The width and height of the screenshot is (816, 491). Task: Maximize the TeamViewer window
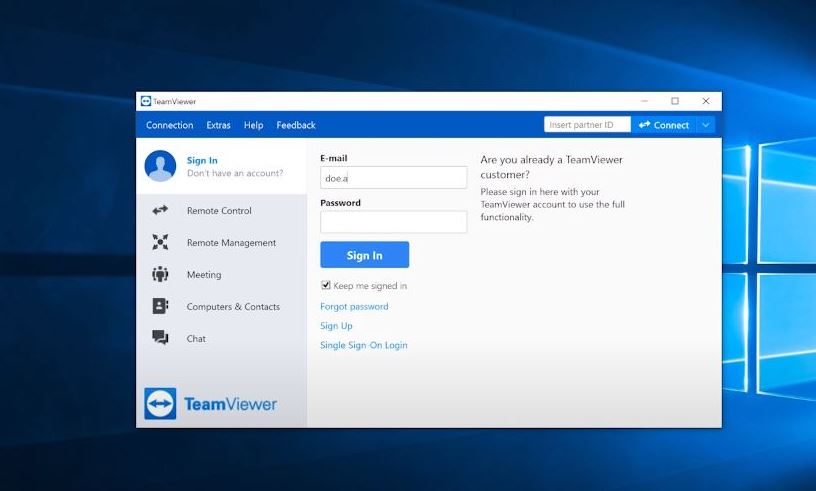click(675, 101)
